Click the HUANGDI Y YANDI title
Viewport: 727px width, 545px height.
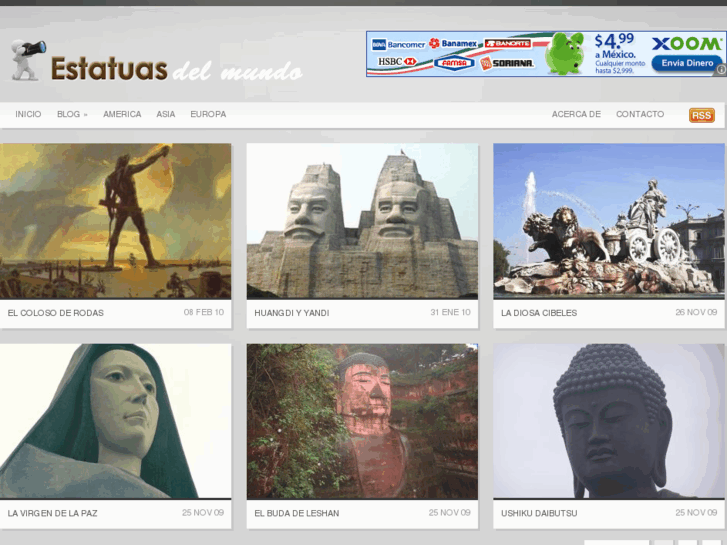coord(292,313)
